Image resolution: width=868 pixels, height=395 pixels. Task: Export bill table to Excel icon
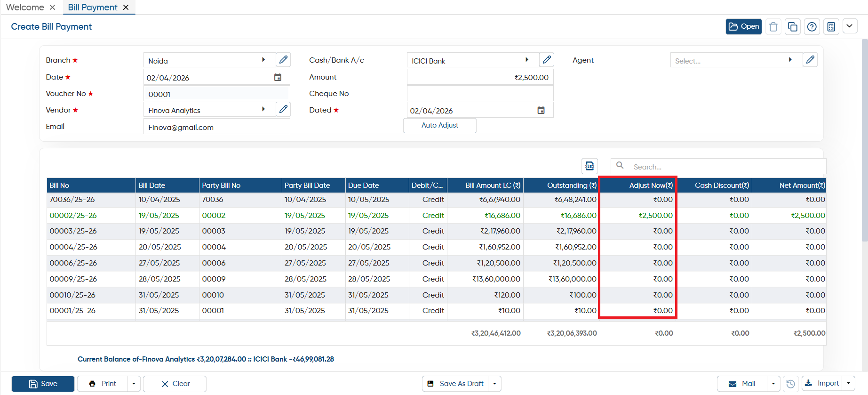coord(589,166)
